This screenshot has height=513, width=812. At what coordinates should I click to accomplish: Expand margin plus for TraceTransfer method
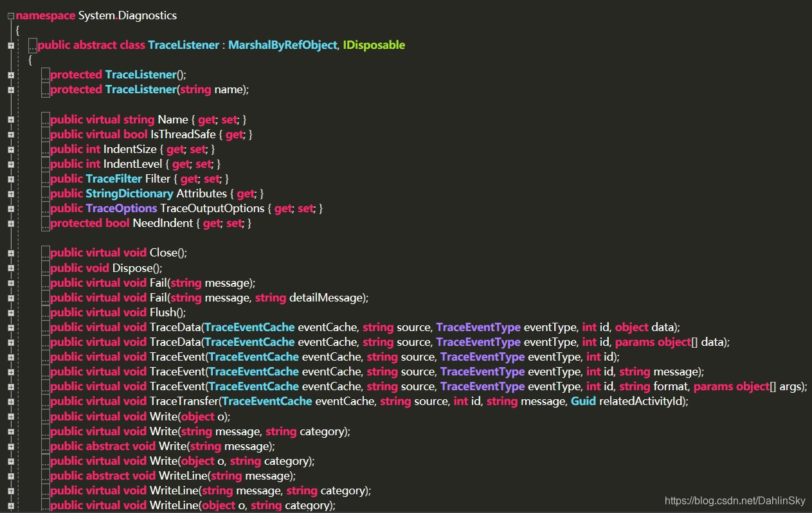[11, 401]
